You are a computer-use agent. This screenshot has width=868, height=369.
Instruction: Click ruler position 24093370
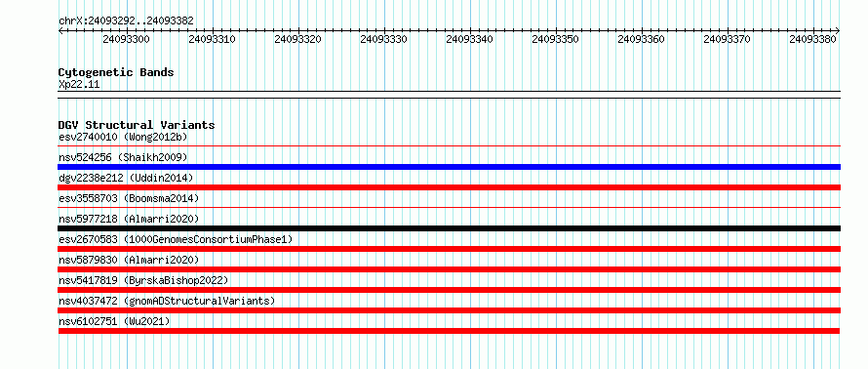pos(727,39)
